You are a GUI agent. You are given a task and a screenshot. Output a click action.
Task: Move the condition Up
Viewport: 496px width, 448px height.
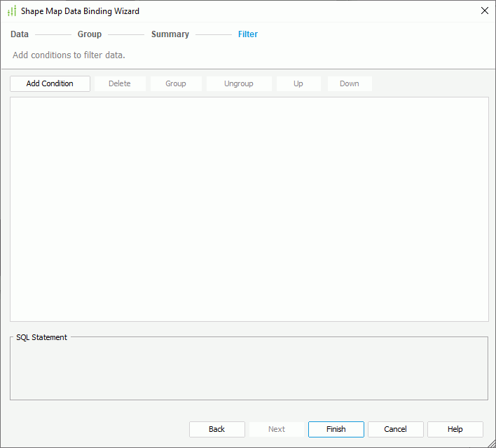pyautogui.click(x=298, y=83)
